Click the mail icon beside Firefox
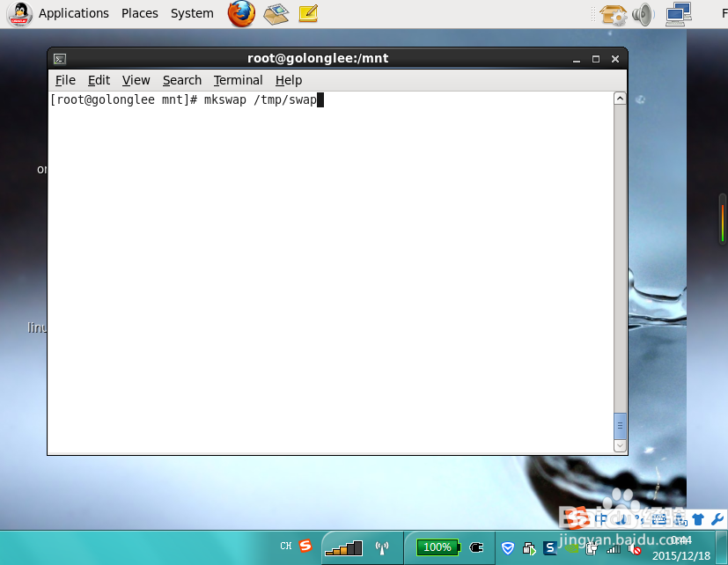 [275, 14]
